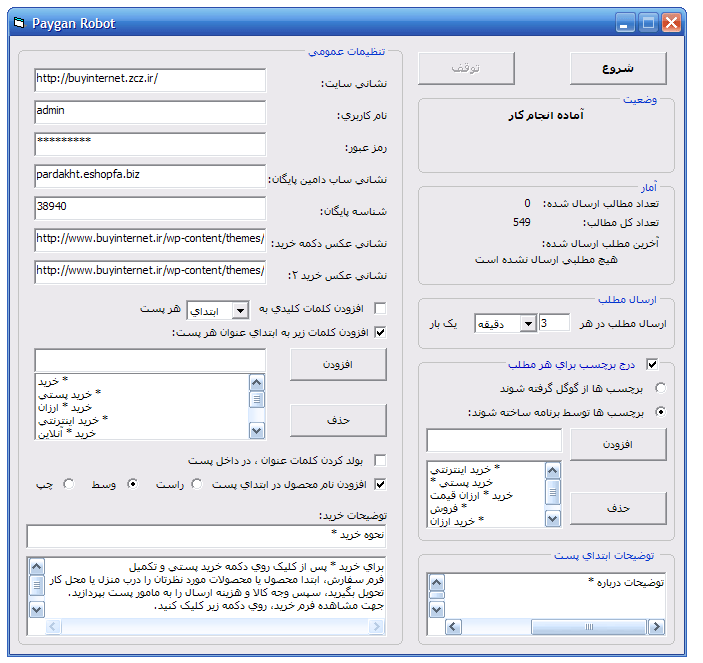Select برچسب ها توسط برنامه ساخته شوند radio
Screen dimensions: 703x663
(x=660, y=412)
